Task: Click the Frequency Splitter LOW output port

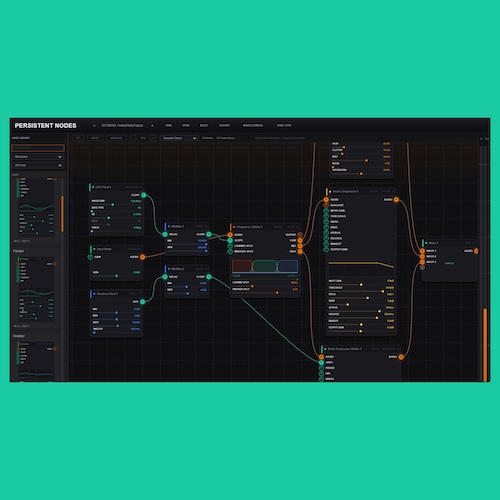Action: tap(300, 240)
